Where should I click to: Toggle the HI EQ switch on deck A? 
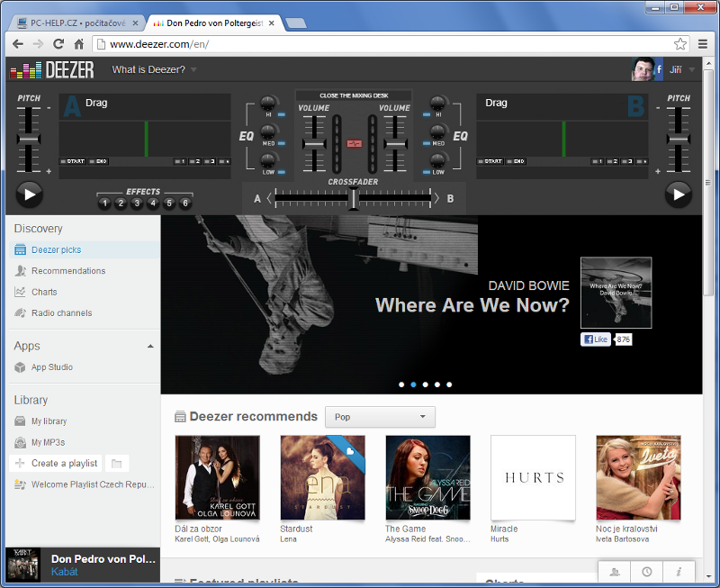click(282, 115)
